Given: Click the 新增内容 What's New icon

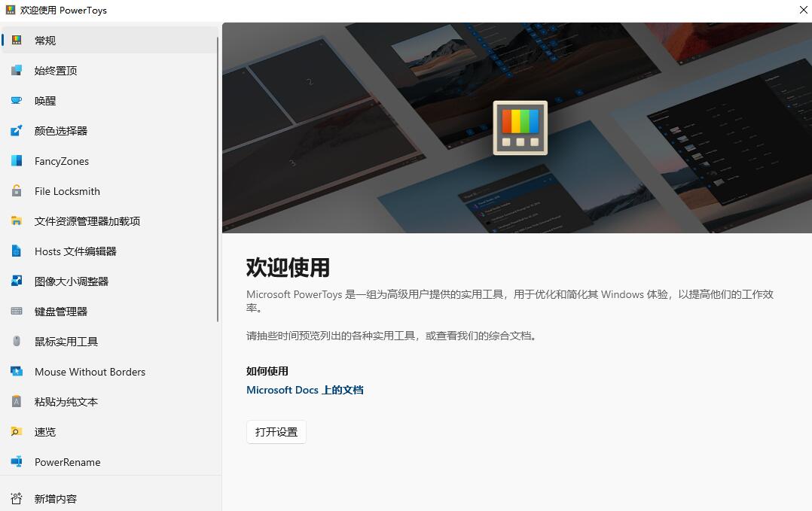Looking at the screenshot, I should click(x=17, y=498).
